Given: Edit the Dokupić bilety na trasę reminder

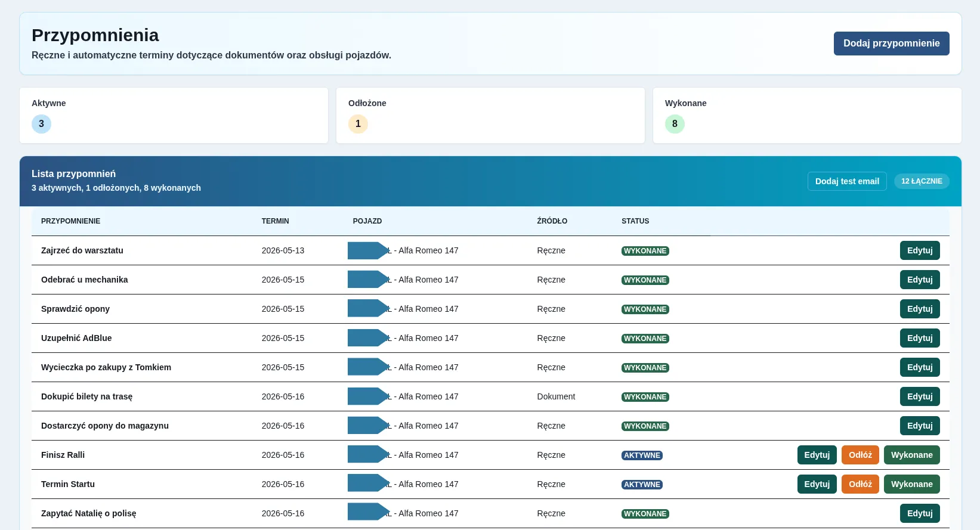Looking at the screenshot, I should [x=920, y=396].
